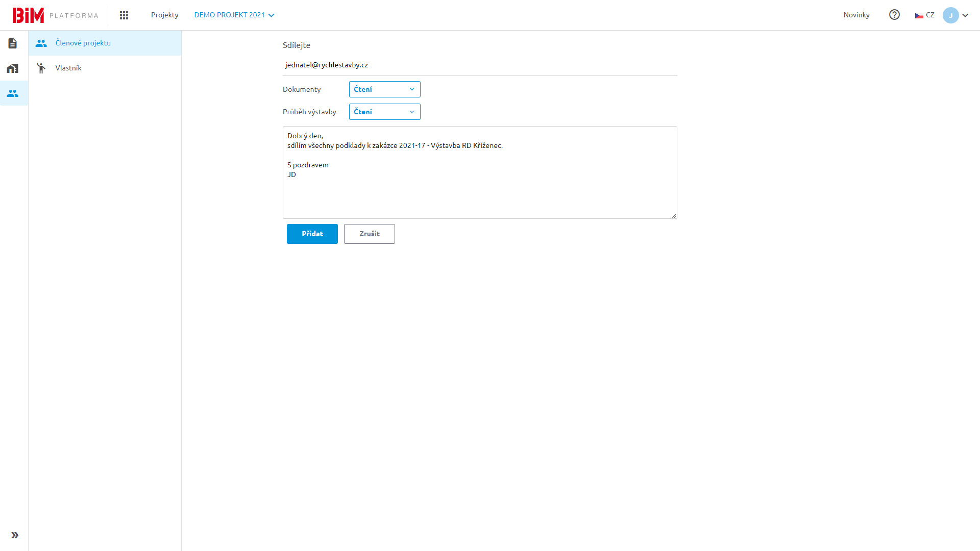980x551 pixels.
Task: Open the Dokumenty permission dropdown
Action: [384, 89]
